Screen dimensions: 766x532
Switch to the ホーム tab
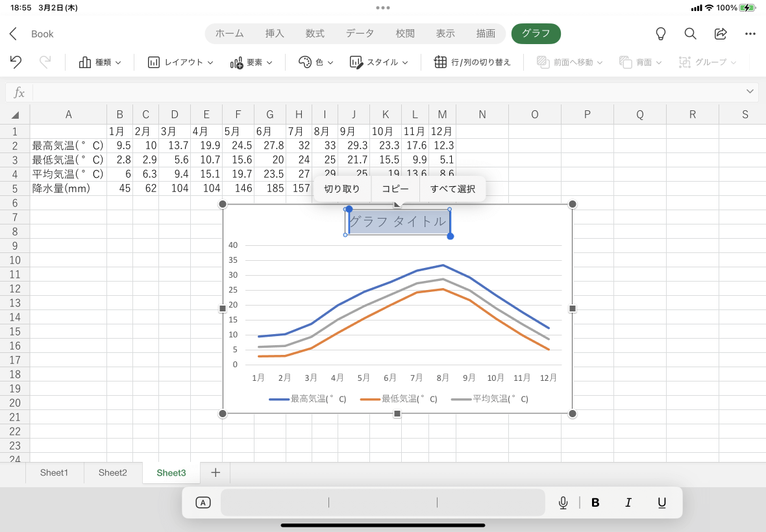click(x=229, y=33)
